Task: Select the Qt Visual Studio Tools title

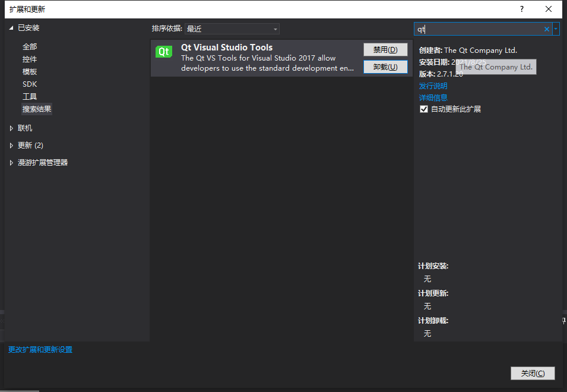Action: (227, 48)
